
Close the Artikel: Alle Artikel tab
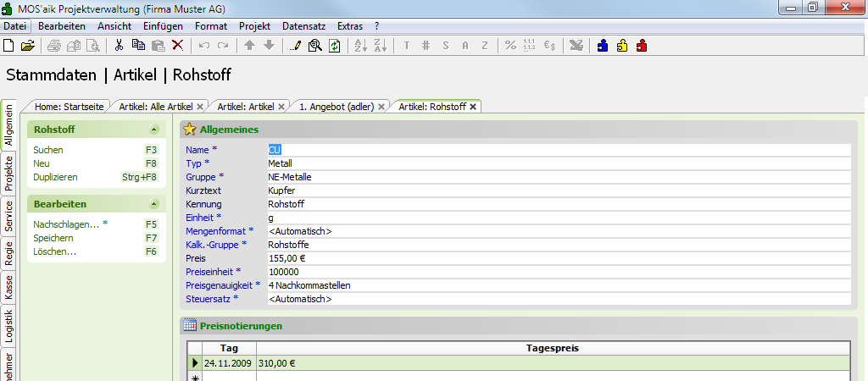tap(200, 107)
